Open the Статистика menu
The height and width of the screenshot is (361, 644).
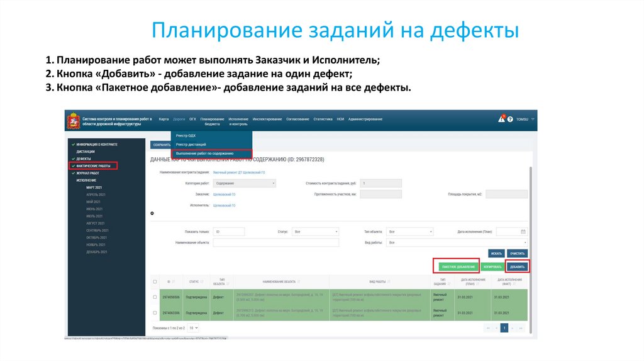(x=323, y=119)
